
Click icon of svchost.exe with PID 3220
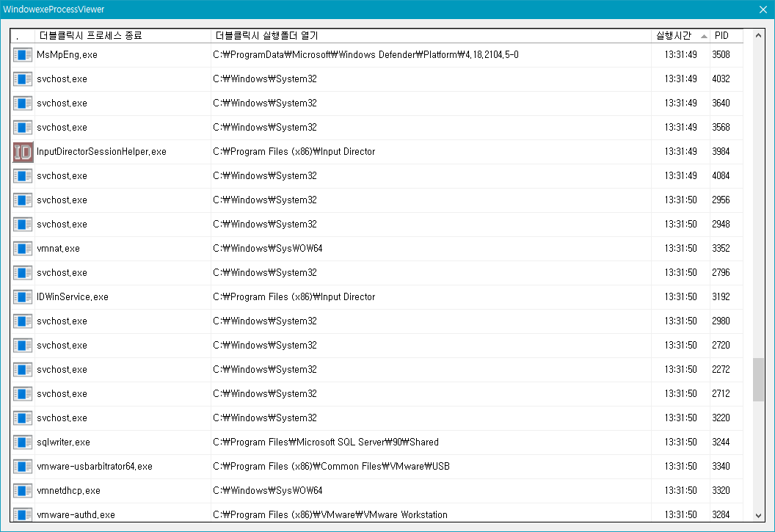click(x=23, y=418)
